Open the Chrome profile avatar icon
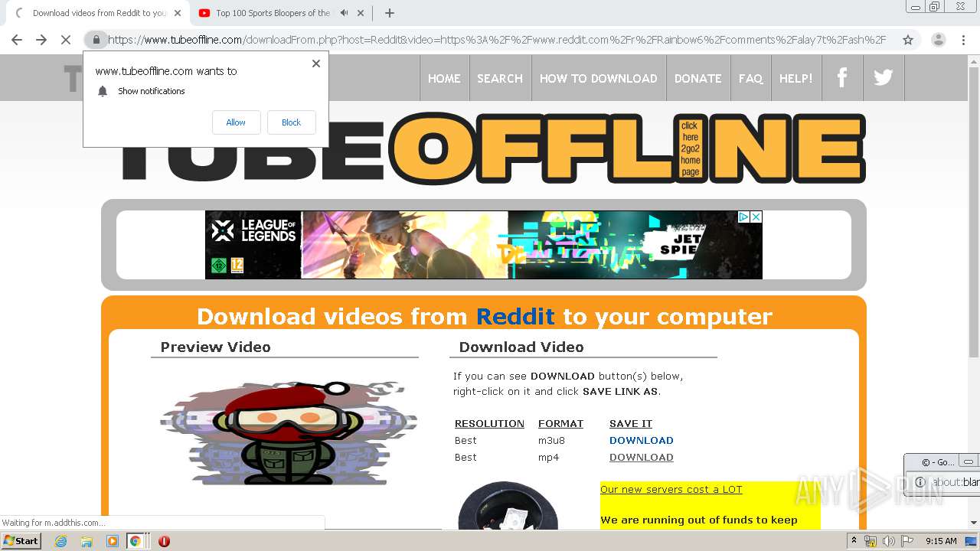The image size is (980, 551). (938, 40)
